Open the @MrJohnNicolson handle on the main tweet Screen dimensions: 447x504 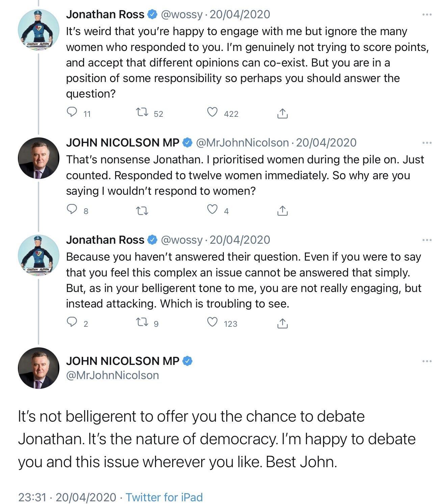coord(112,375)
